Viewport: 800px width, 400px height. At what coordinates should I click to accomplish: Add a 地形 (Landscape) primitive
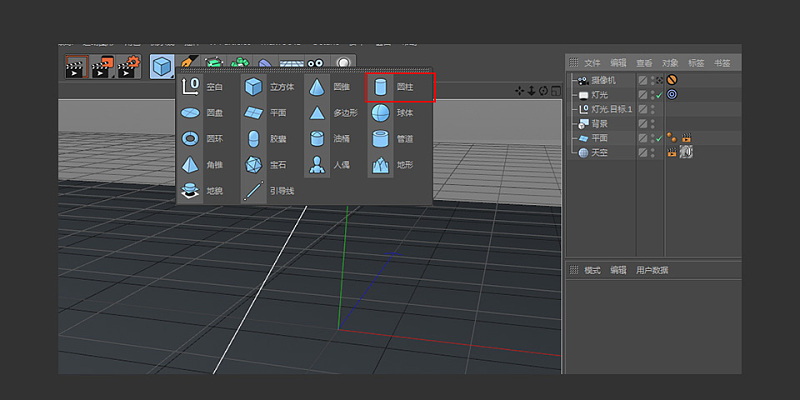380,165
